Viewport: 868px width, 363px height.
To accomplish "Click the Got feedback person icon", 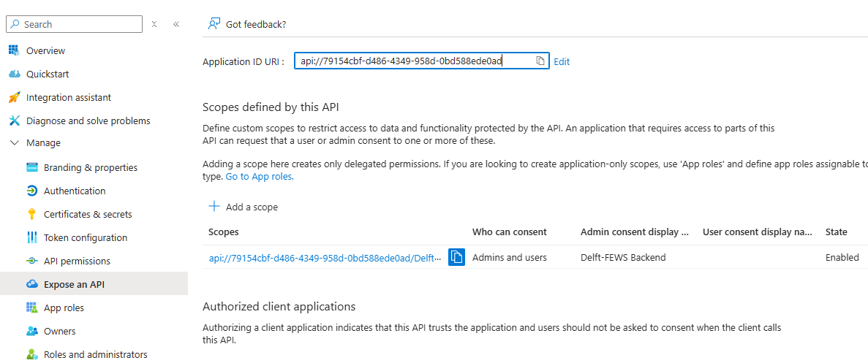I will click(x=214, y=24).
